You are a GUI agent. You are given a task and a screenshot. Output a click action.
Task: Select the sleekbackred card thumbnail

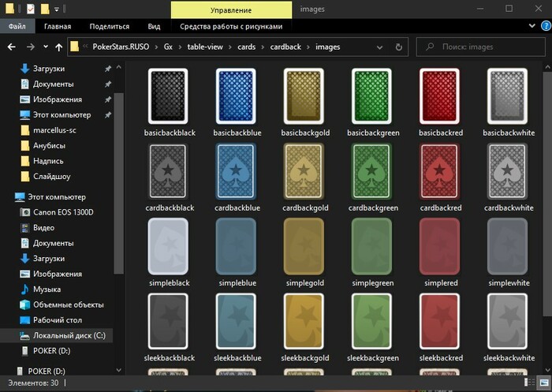[440, 321]
